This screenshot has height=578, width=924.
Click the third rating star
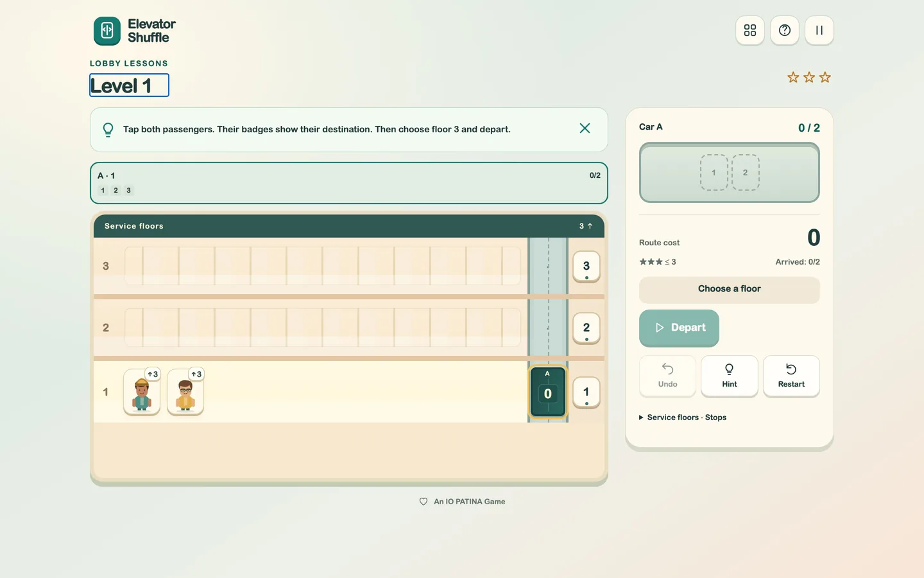click(825, 78)
